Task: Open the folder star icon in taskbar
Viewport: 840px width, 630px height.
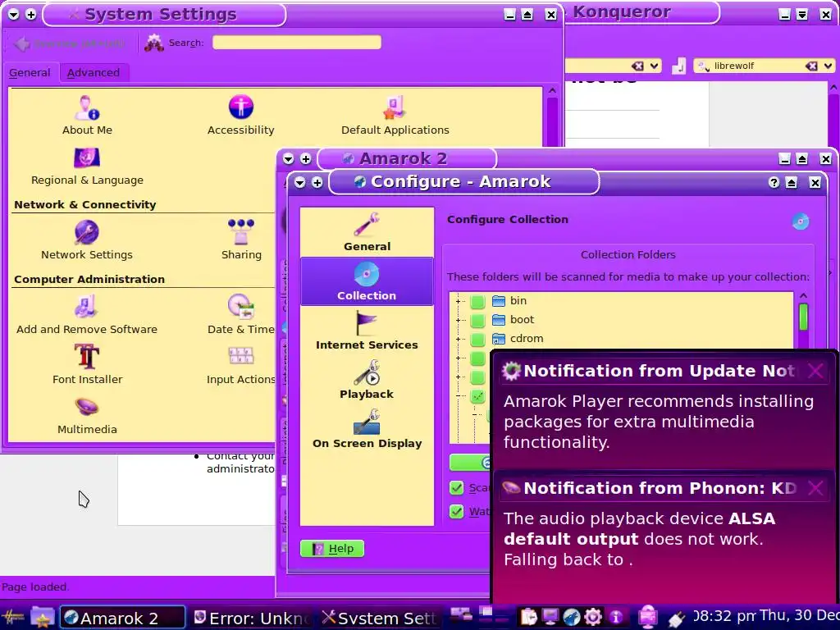Action: coord(43,617)
